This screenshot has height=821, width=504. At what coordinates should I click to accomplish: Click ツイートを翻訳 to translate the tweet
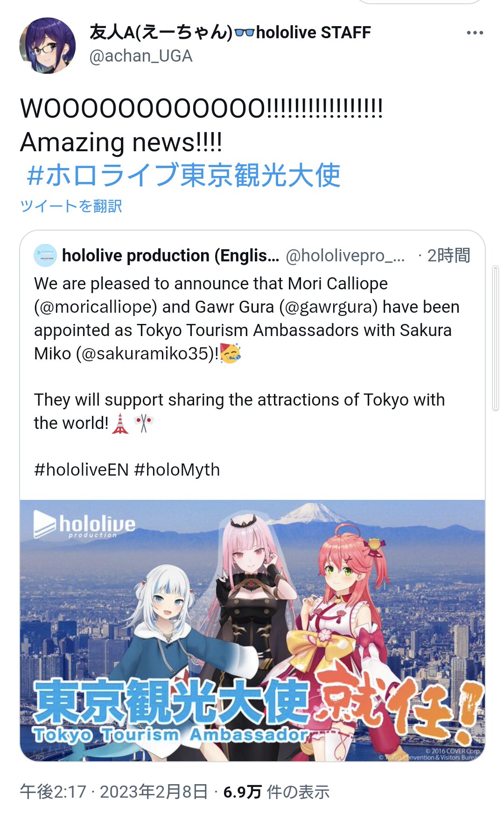[x=71, y=206]
